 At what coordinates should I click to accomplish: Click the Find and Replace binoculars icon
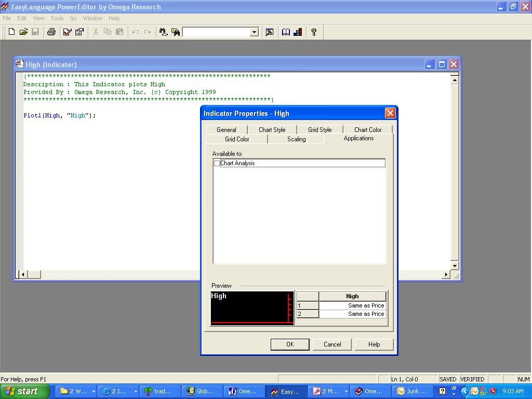163,32
